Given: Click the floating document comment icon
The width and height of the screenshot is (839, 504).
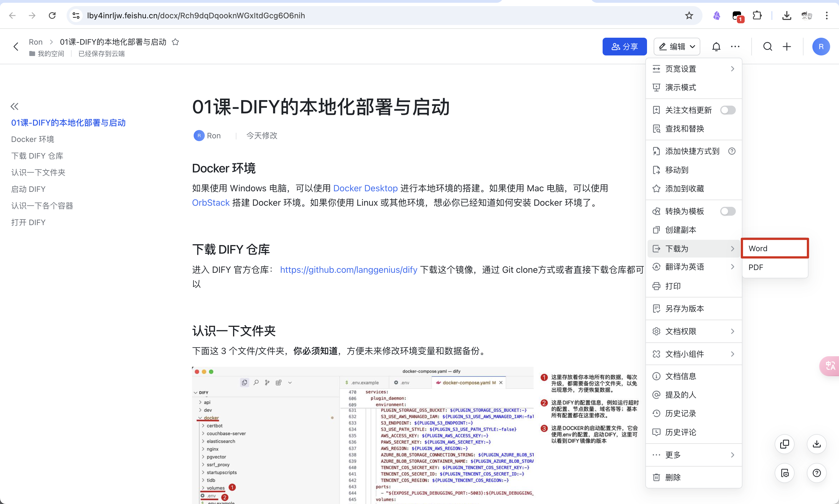Looking at the screenshot, I should (785, 473).
